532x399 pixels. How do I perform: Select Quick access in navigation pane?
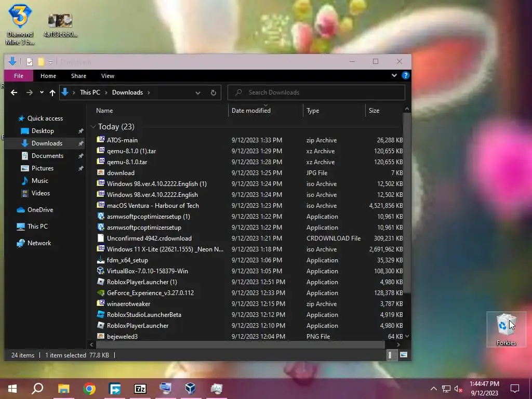click(x=45, y=118)
